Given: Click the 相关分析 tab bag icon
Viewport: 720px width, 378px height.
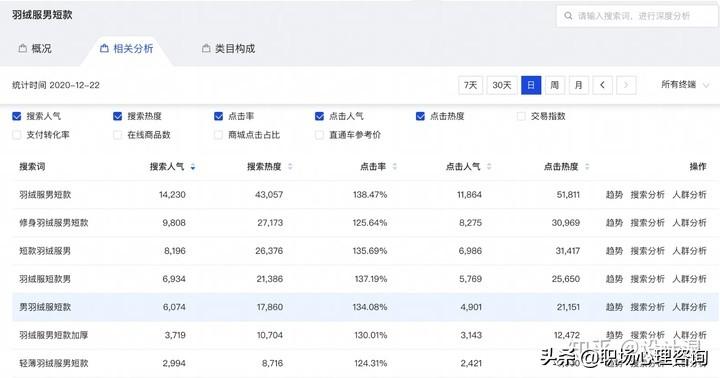Looking at the screenshot, I should pos(104,48).
